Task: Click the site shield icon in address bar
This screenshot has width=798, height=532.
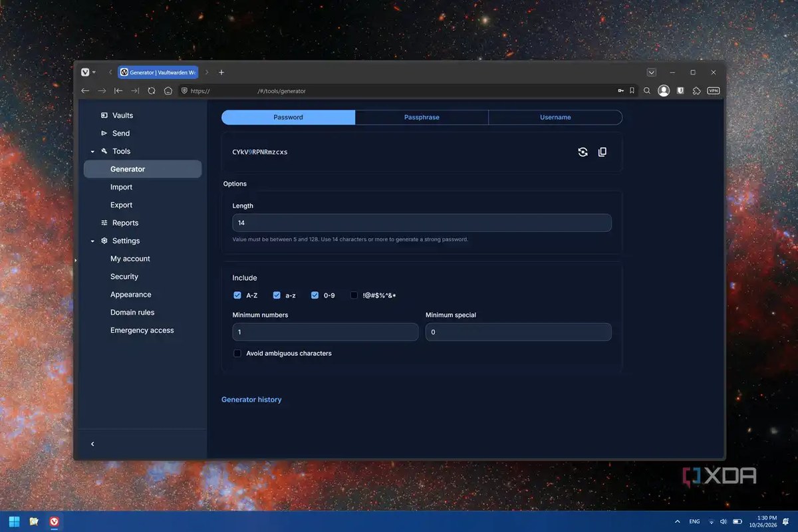Action: tap(184, 90)
